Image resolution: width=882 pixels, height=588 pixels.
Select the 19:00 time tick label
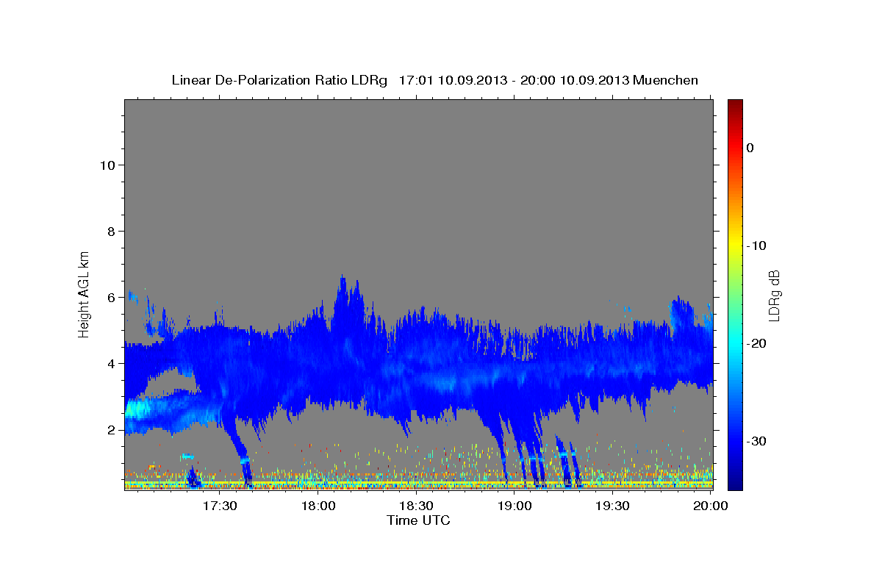(514, 506)
